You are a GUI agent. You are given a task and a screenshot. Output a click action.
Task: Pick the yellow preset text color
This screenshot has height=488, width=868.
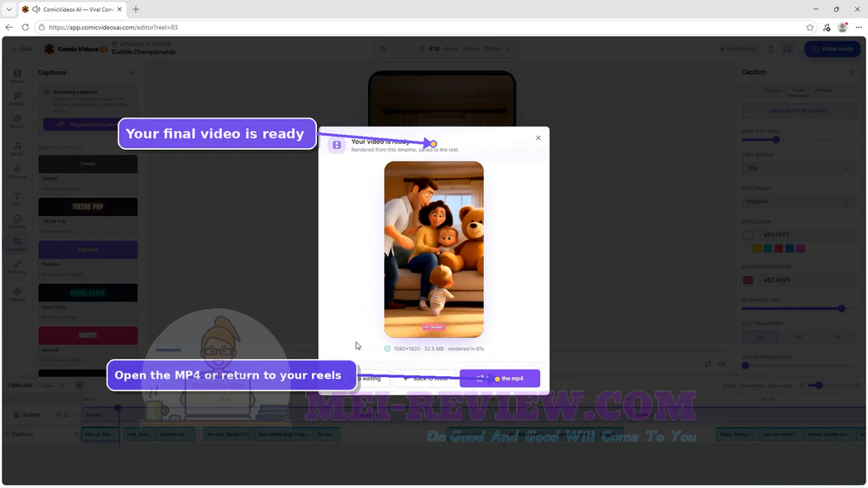757,248
